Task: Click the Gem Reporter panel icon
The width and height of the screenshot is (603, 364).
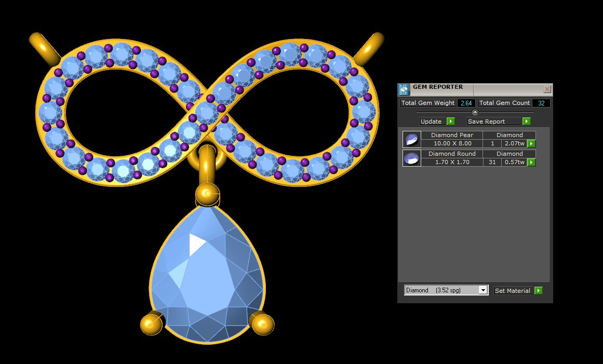Action: (x=404, y=89)
